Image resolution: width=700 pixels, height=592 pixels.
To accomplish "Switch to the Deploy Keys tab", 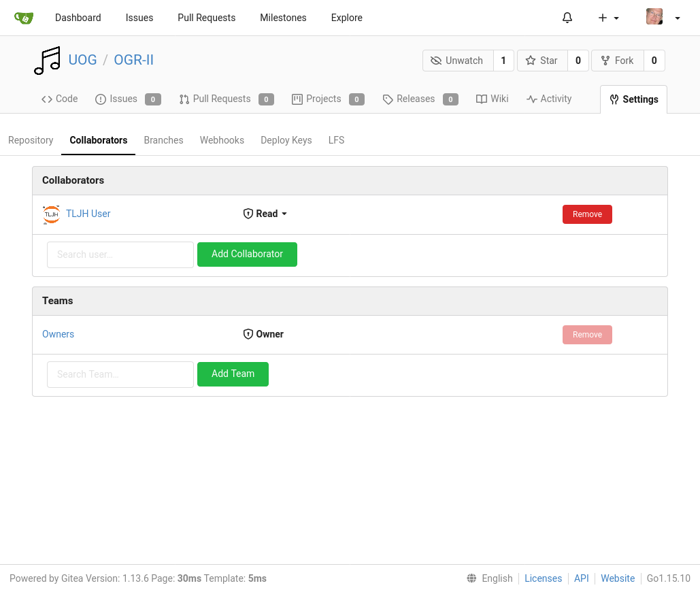I will [x=286, y=140].
